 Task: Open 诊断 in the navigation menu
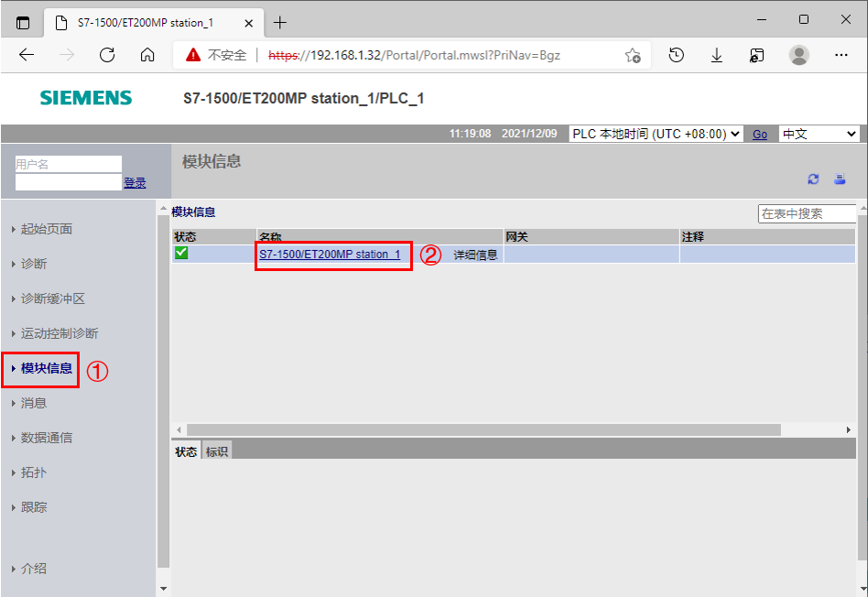(34, 265)
